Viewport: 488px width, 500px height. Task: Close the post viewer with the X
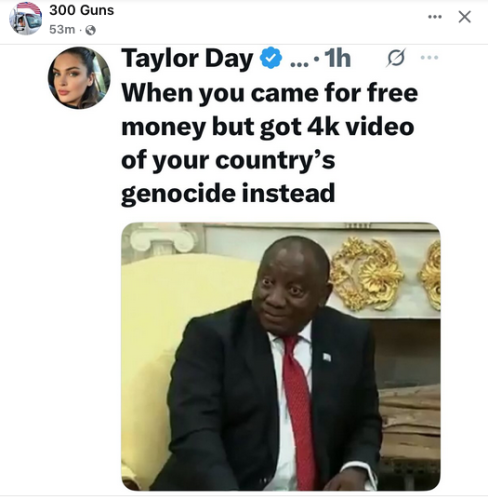[x=464, y=17]
